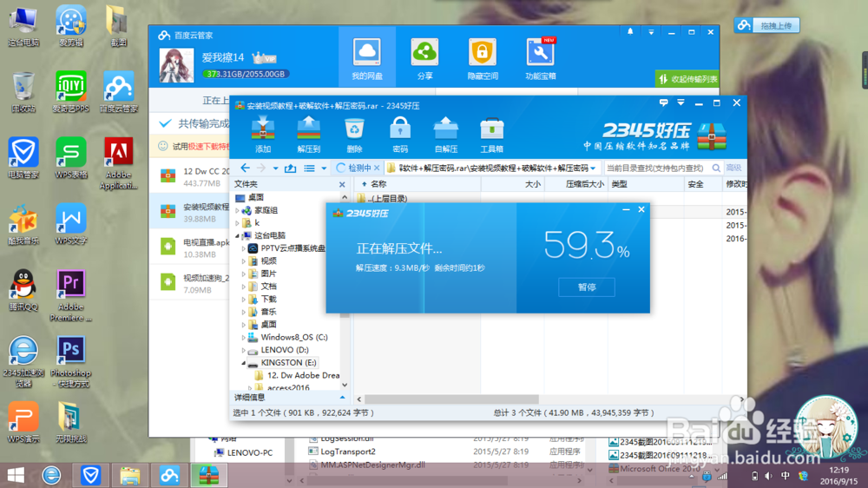868x488 pixels.
Task: Open the ..(上层目录) parent folder row
Action: point(383,198)
